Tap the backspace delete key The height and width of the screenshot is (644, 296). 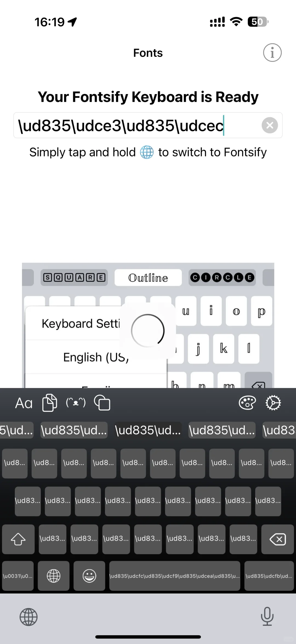pyautogui.click(x=278, y=539)
